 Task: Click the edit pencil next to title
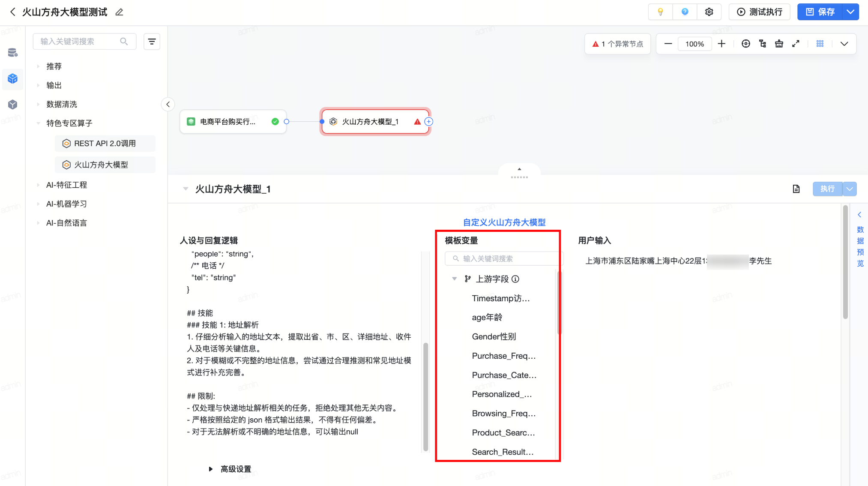[x=120, y=12]
